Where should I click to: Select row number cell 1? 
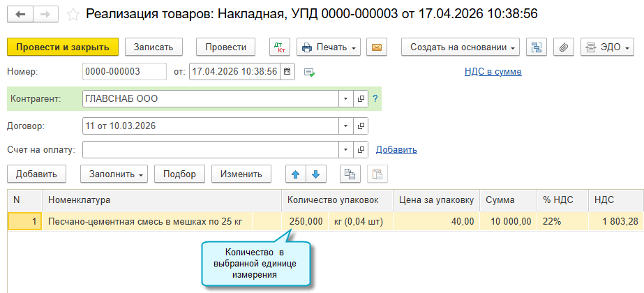pyautogui.click(x=25, y=222)
